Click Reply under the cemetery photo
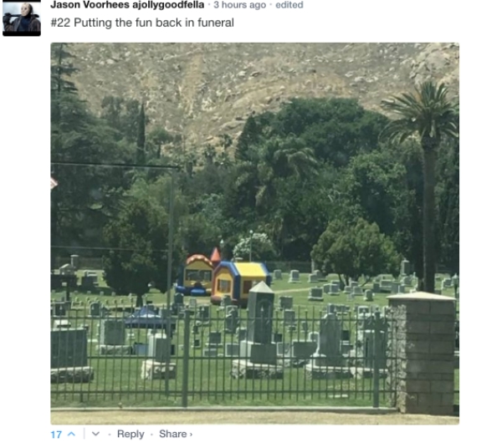Image resolution: width=502 pixels, height=448 pixels. click(x=131, y=434)
